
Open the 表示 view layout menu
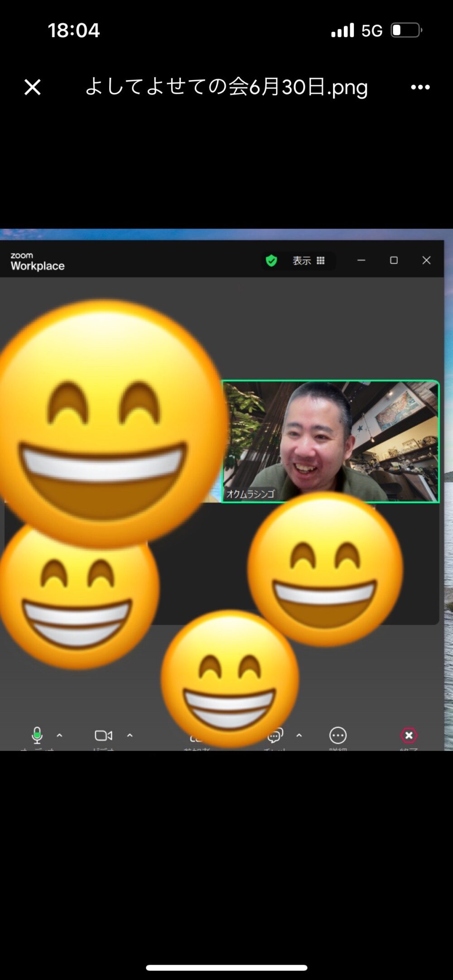308,260
